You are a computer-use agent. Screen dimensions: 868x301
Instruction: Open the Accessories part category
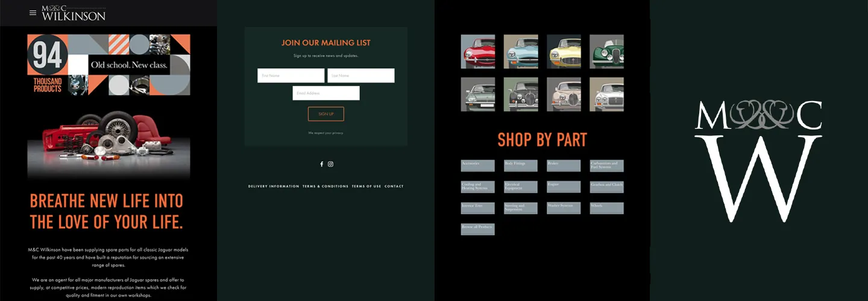478,166
